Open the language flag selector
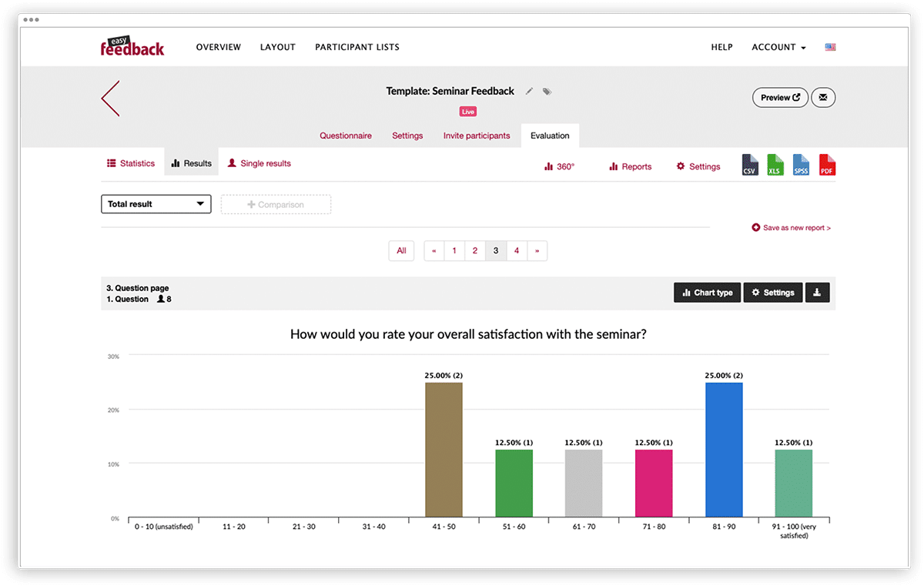 (830, 47)
